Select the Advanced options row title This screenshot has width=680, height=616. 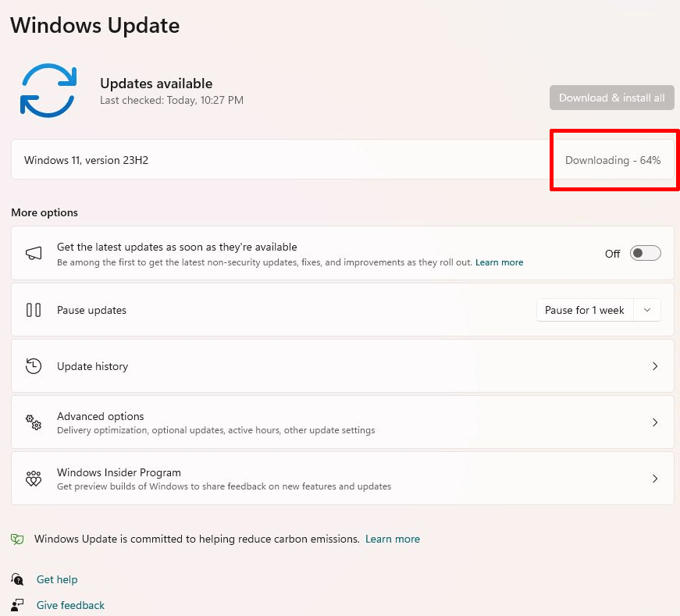point(100,416)
